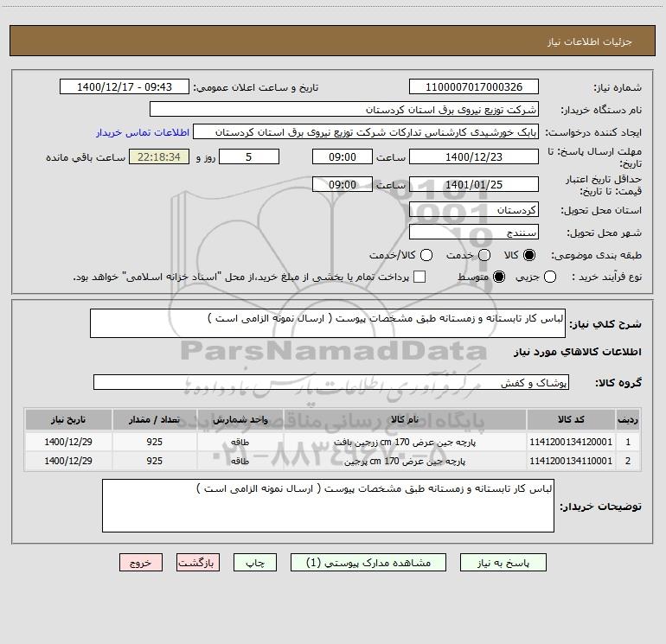Select the جزیی purchase type radio

(x=549, y=277)
